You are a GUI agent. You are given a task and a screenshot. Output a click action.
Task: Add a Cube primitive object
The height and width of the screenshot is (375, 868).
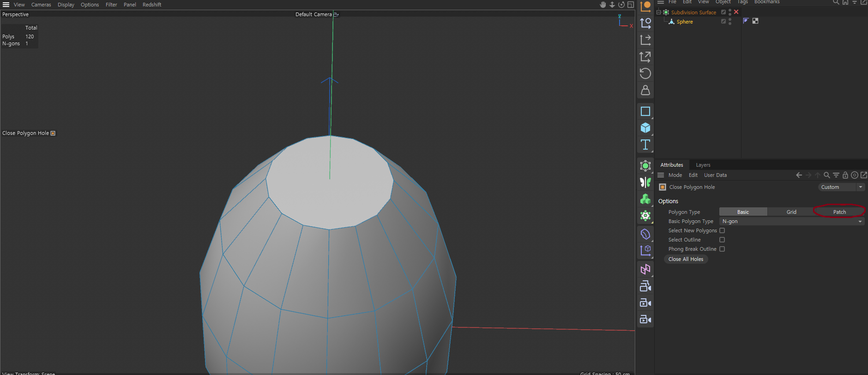tap(645, 128)
